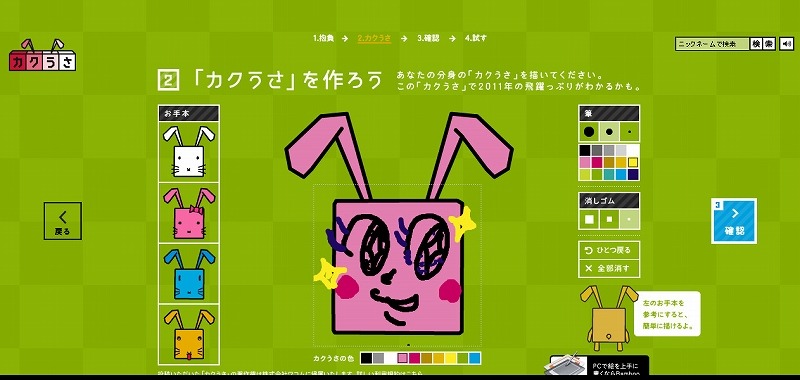The height and width of the screenshot is (380, 800).
Task: Select the pink rabbit with bow sample
Action: 189,213
